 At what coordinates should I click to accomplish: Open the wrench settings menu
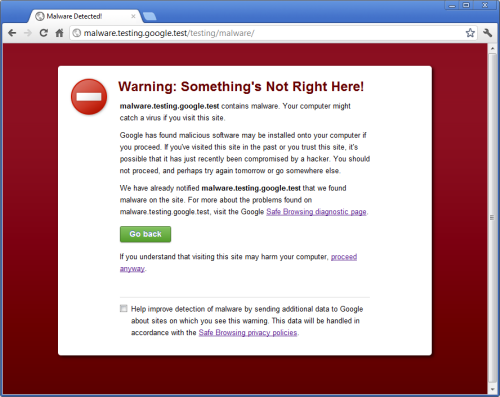coord(487,33)
